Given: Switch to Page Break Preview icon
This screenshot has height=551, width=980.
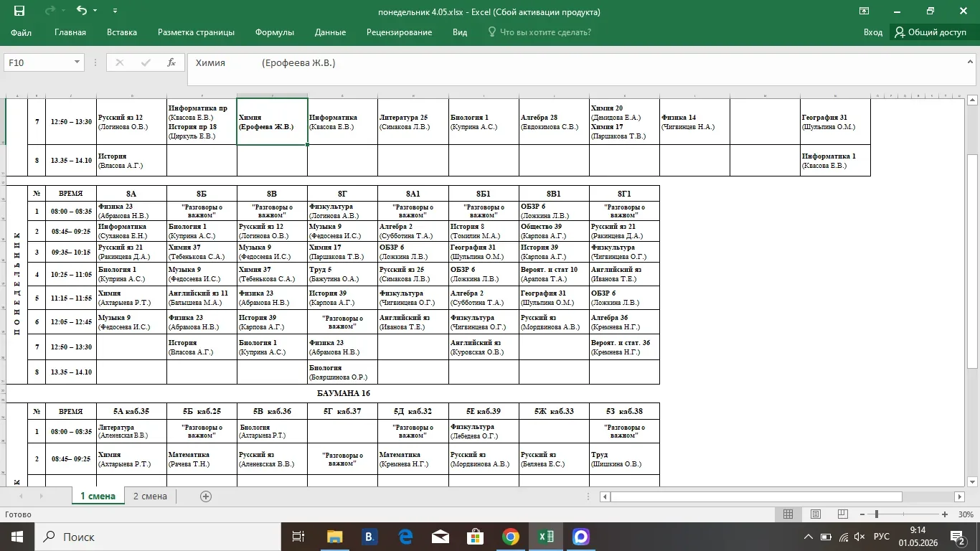Looking at the screenshot, I should coord(842,514).
